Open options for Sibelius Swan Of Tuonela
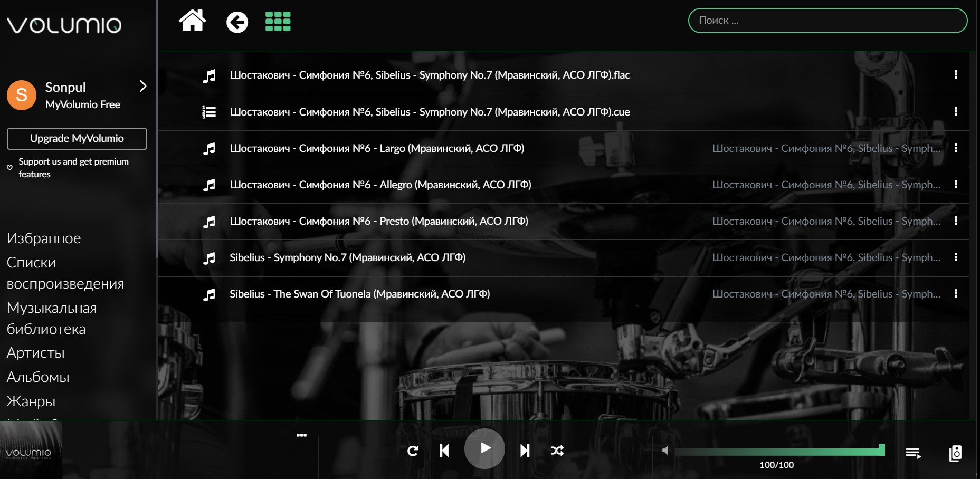 pyautogui.click(x=956, y=294)
